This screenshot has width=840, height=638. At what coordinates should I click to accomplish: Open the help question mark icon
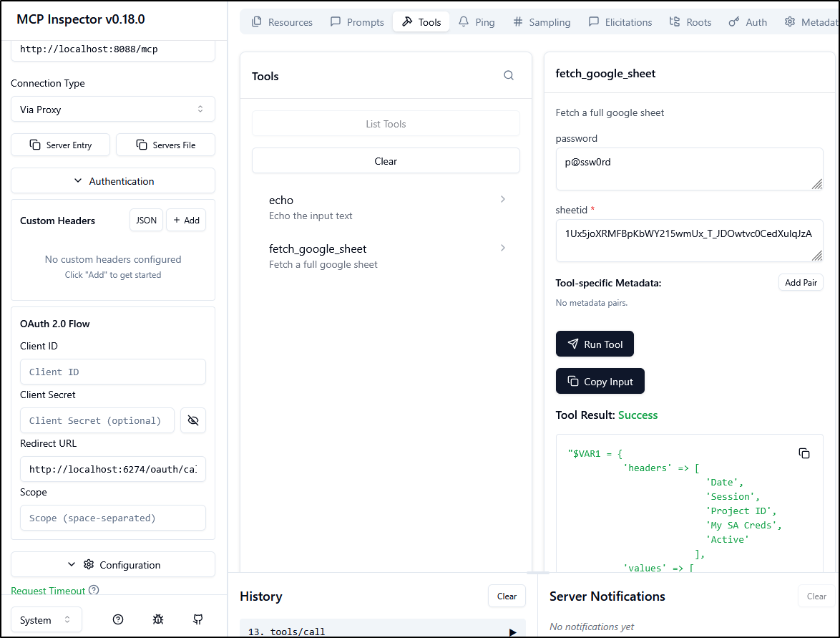point(118,619)
